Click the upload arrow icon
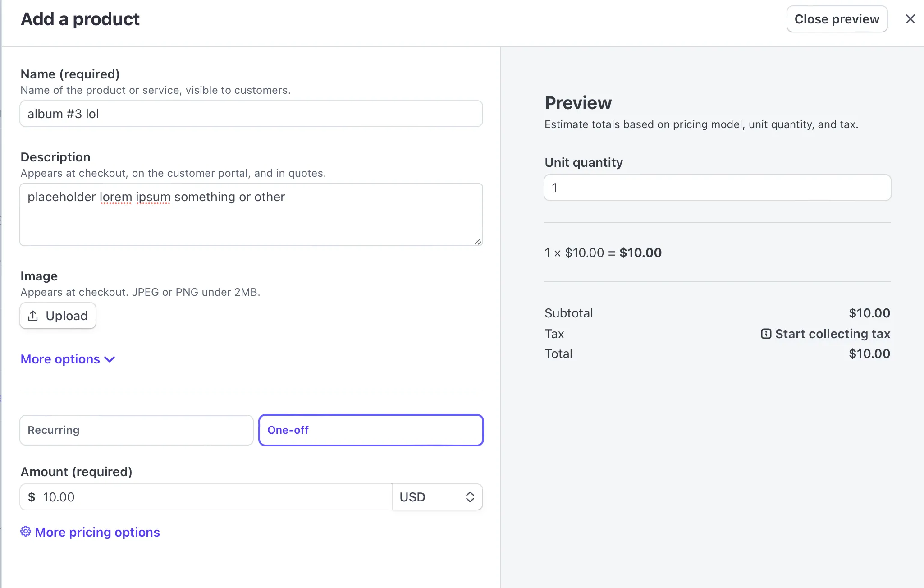Screen dimensions: 924x588 tap(33, 316)
